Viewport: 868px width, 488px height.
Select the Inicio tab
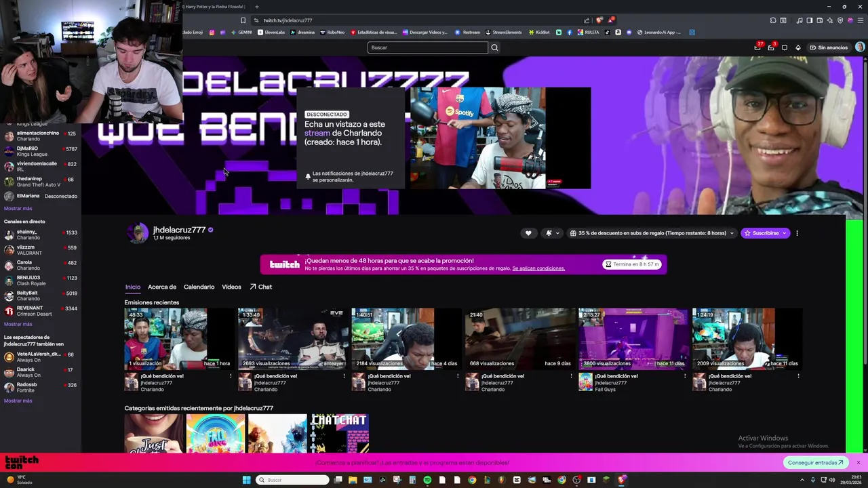(132, 287)
